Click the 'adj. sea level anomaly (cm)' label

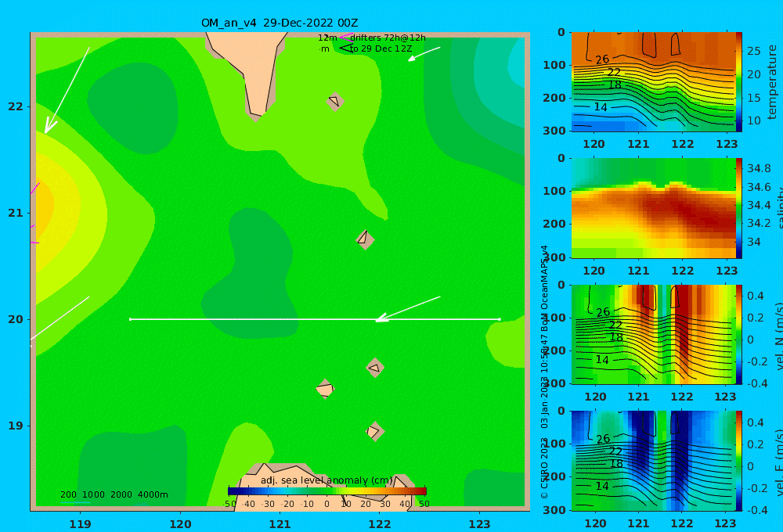[x=327, y=480]
